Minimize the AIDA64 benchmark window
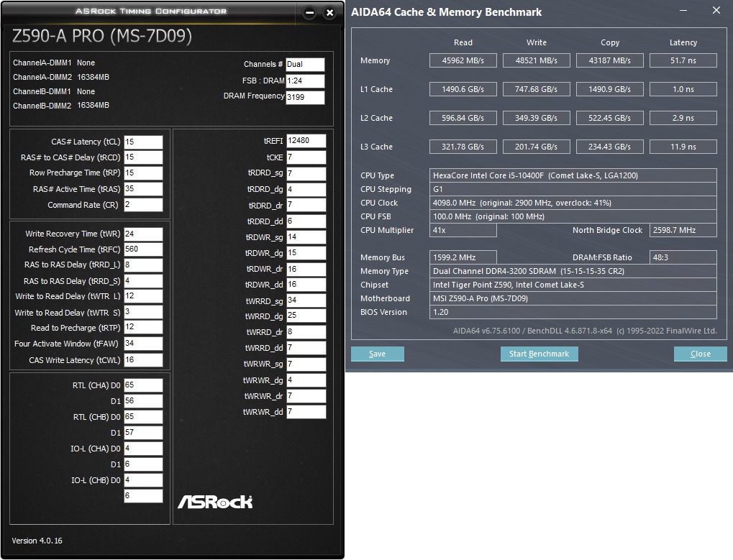733x560 pixels. pyautogui.click(x=683, y=10)
